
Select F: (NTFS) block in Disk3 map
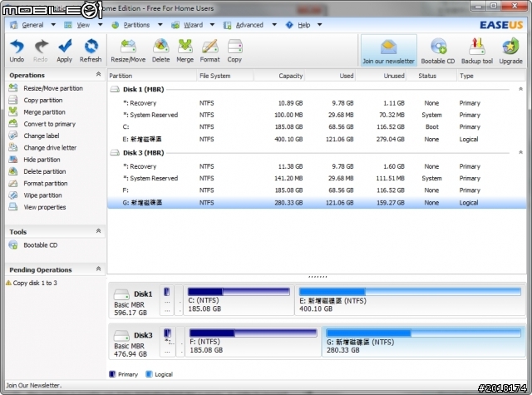tap(253, 342)
